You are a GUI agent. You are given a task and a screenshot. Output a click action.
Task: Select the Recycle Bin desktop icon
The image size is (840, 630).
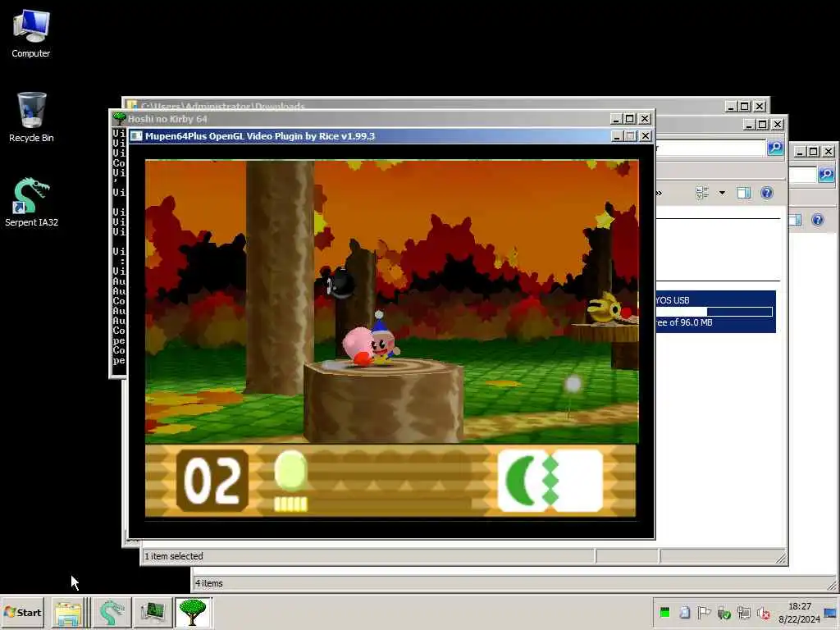click(x=31, y=117)
